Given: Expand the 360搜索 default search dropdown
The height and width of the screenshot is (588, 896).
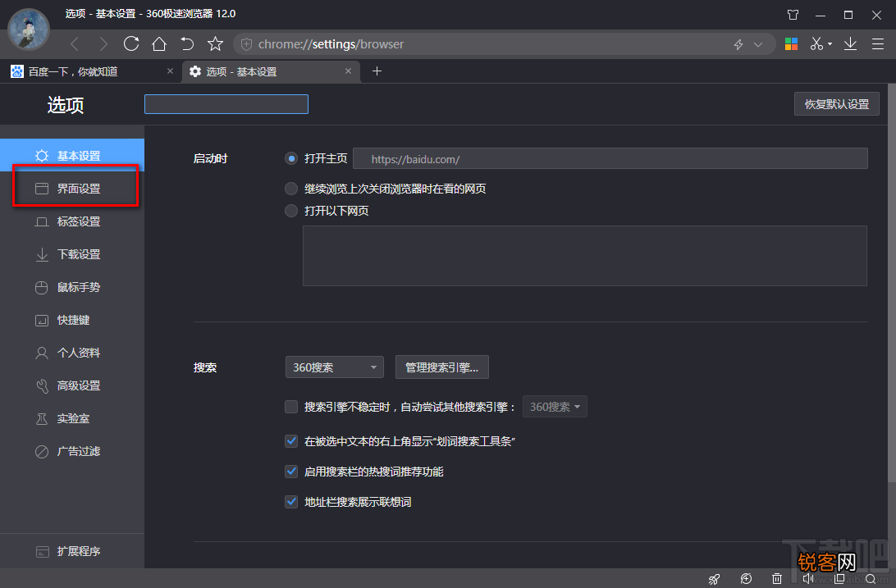Looking at the screenshot, I should pos(334,367).
